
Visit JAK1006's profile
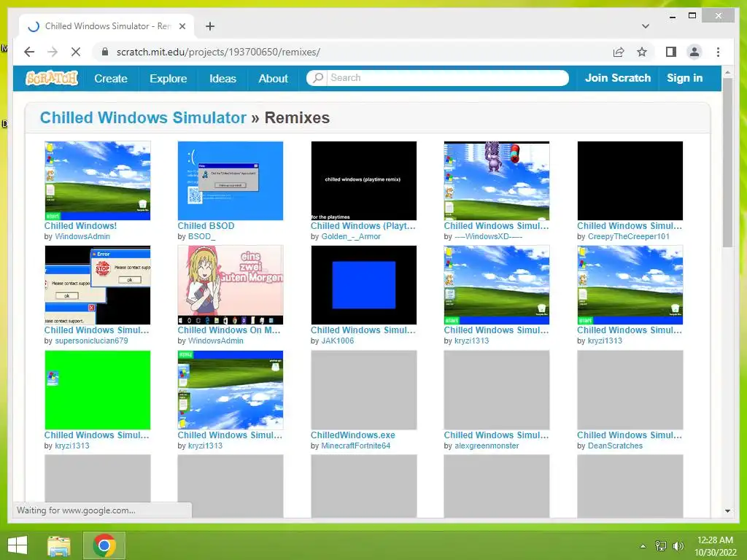click(338, 341)
